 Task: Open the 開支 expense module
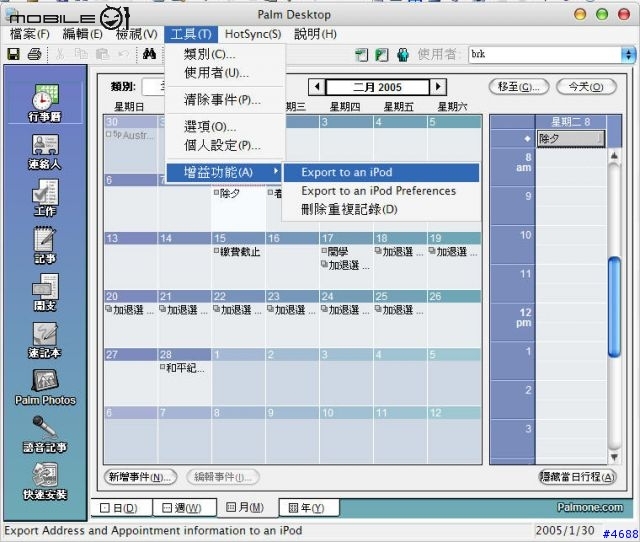point(45,292)
